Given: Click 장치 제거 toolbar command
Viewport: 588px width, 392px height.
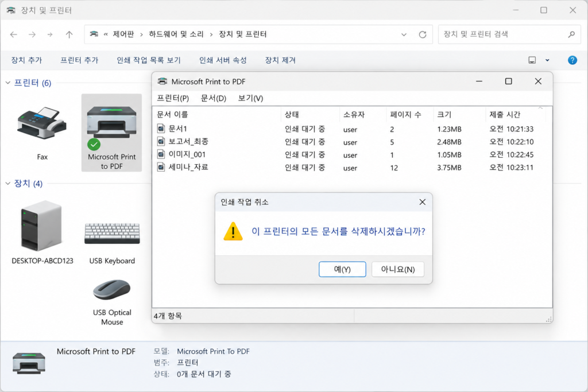Looking at the screenshot, I should tap(280, 60).
